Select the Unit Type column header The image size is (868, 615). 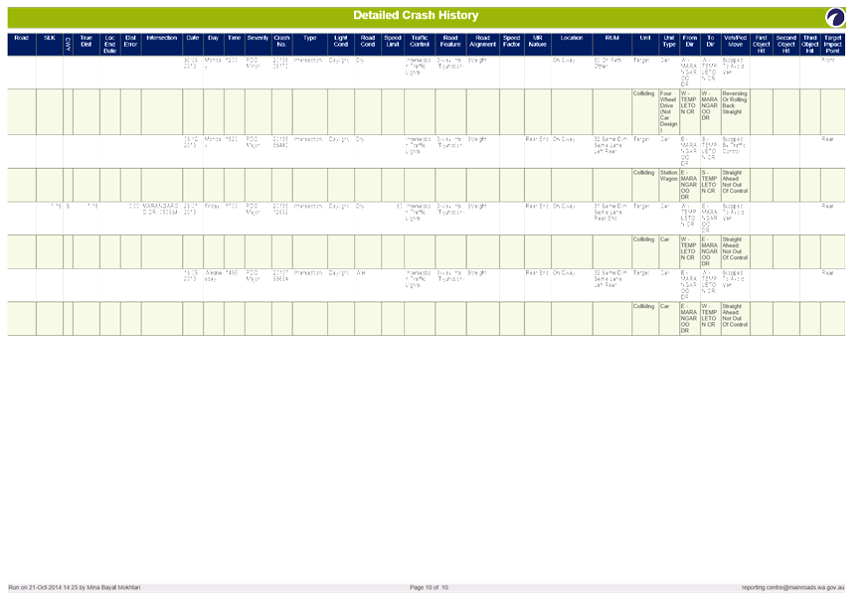[669, 45]
